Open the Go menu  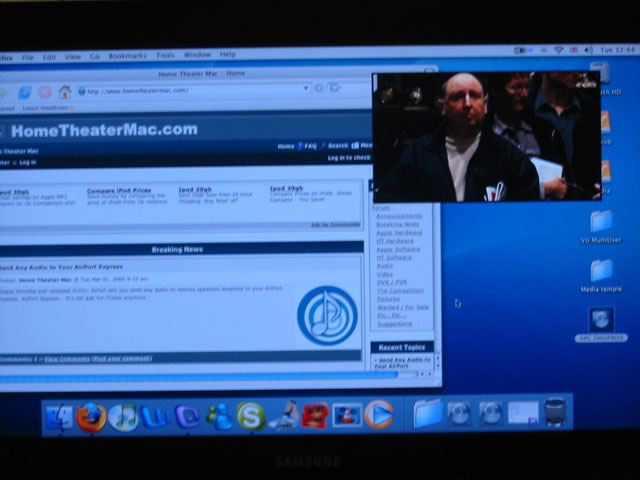coord(95,56)
